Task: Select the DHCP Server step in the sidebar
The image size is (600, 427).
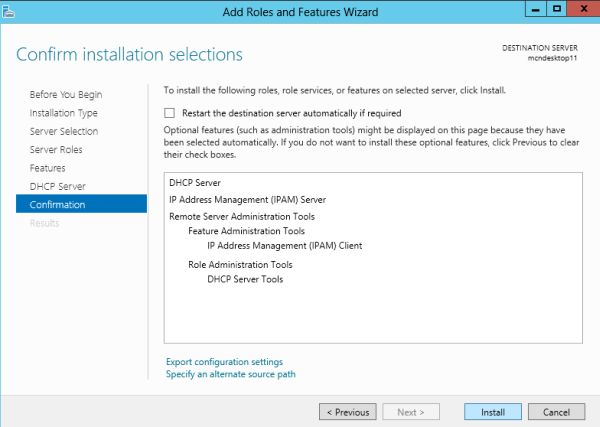Action: coord(58,186)
